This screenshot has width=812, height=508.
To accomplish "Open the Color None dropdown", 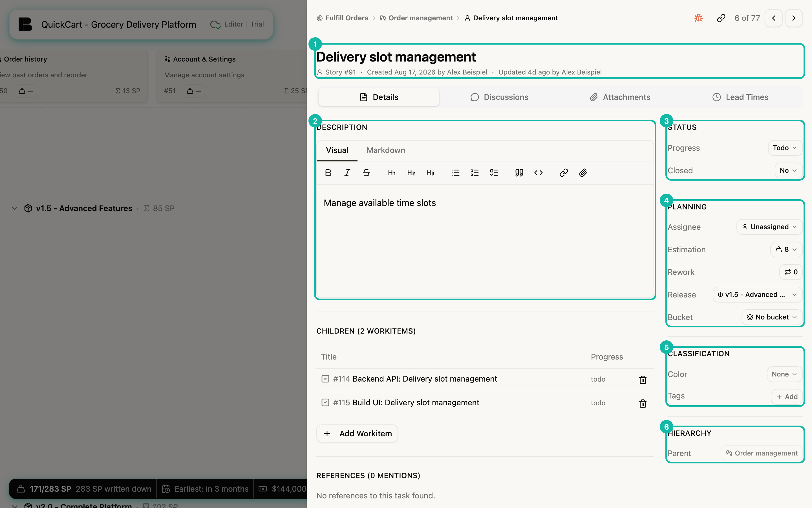I will point(784,374).
